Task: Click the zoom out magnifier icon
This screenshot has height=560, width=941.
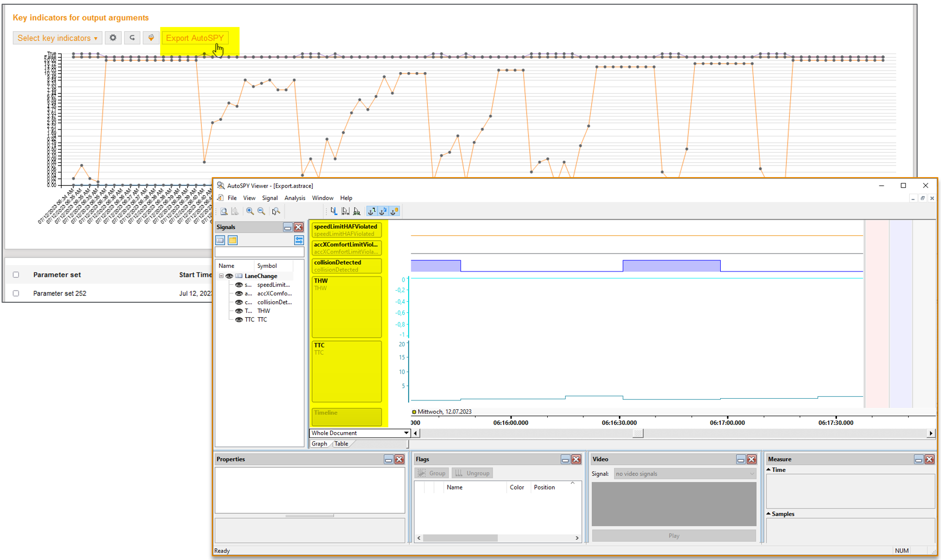Action: [262, 211]
